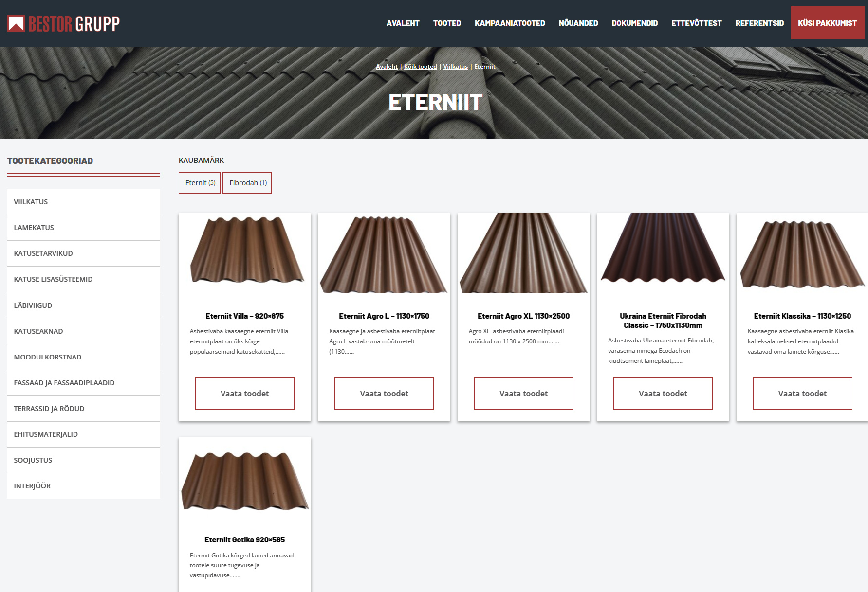Click Vaata toodet under Eterniit Villa
Viewport: 868px width, 592px height.
pos(245,394)
